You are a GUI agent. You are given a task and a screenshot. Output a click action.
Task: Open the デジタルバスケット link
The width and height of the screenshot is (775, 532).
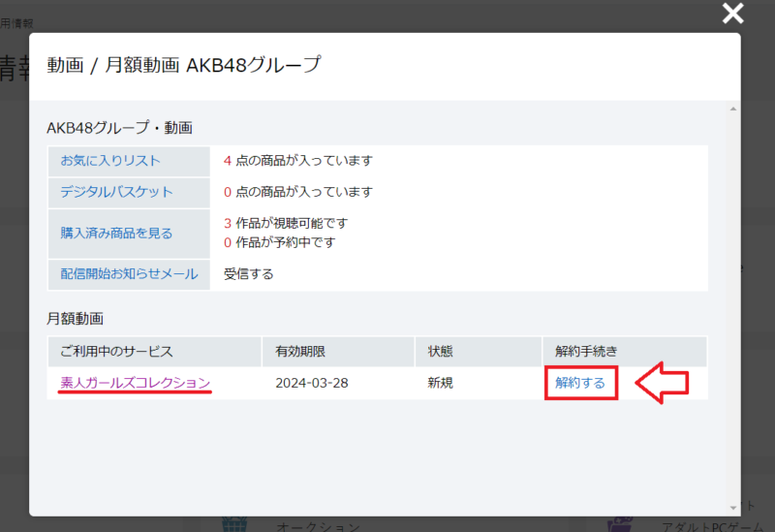[116, 192]
